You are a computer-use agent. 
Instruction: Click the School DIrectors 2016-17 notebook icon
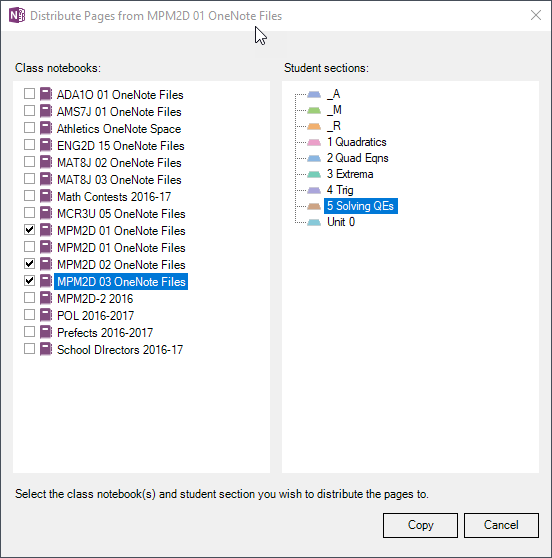46,349
